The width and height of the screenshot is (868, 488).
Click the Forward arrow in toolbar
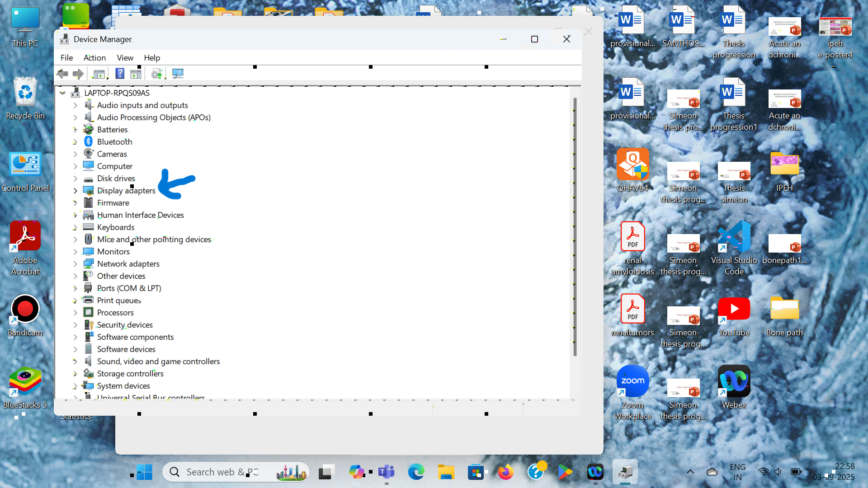(x=78, y=74)
